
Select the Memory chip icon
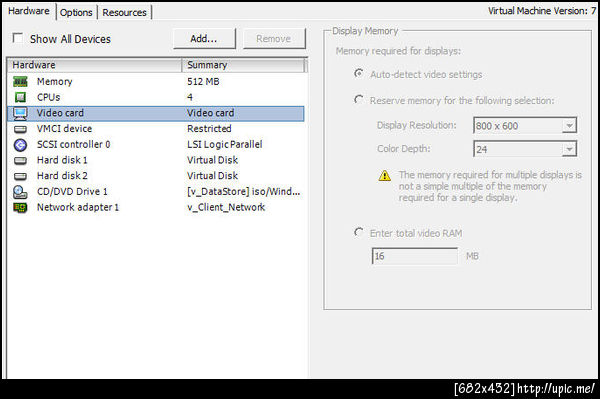tap(20, 81)
